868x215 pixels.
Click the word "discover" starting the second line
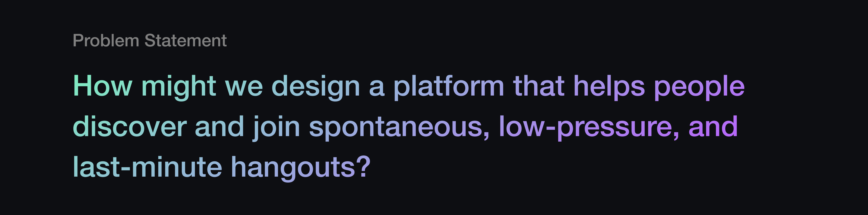coord(130,127)
